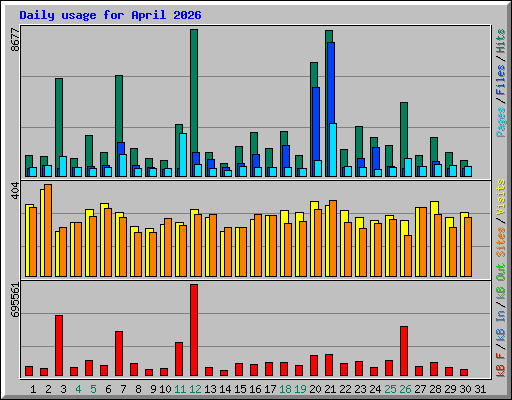Click the green "kB Out" legend label

501,282
